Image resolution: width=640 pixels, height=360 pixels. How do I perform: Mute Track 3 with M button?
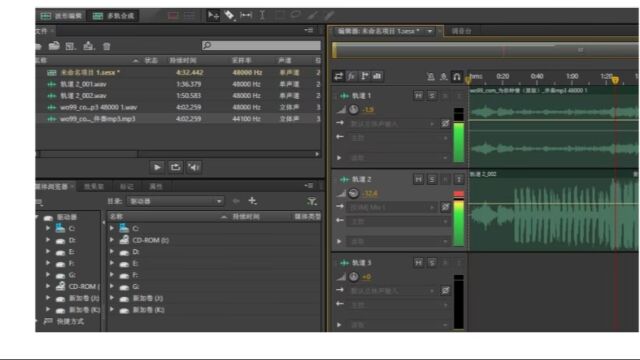point(418,263)
